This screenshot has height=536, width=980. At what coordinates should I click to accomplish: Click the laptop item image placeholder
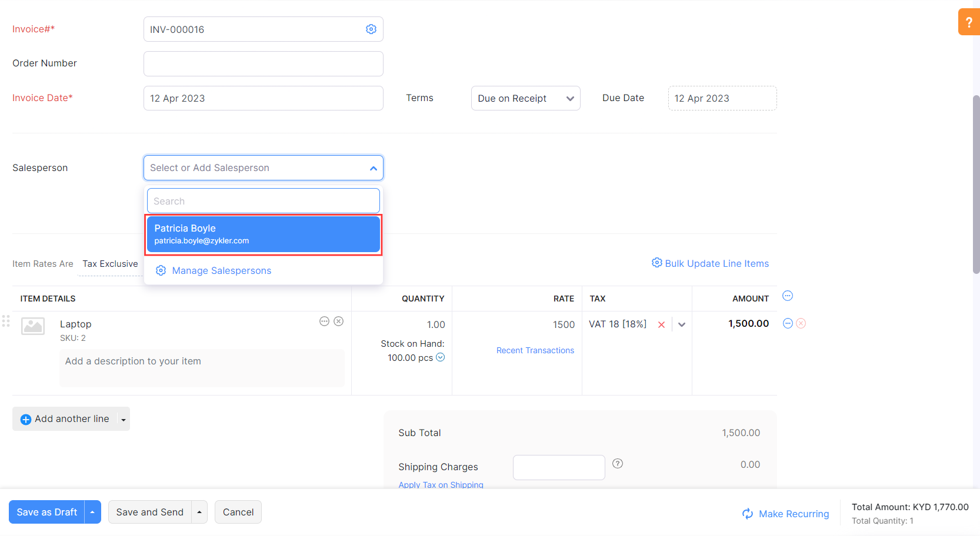[x=33, y=326]
